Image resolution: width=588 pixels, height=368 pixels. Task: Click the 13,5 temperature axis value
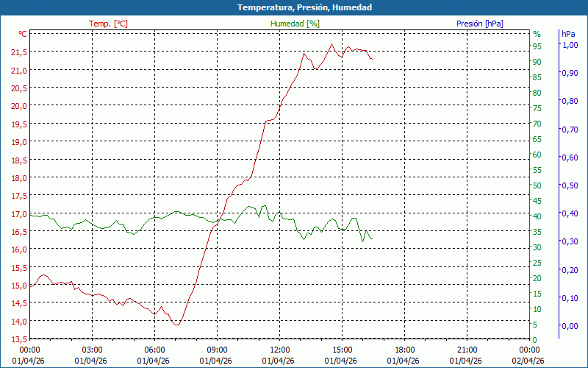(19, 340)
